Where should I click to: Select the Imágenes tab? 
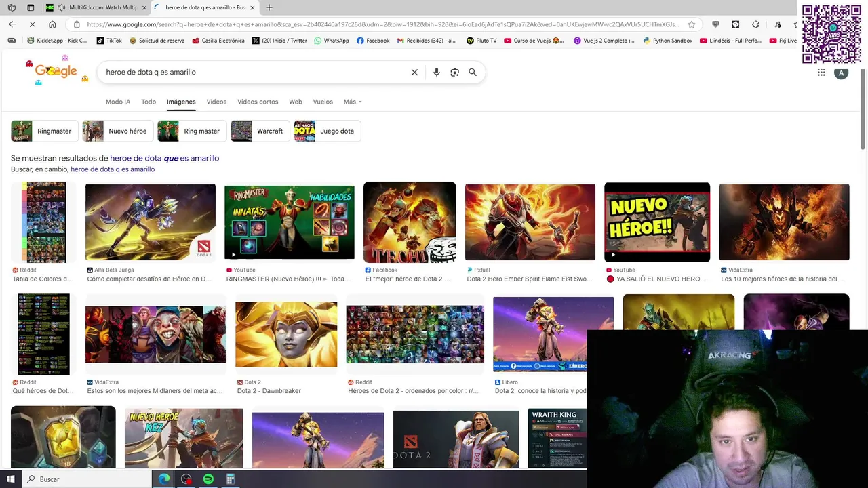[x=181, y=102]
